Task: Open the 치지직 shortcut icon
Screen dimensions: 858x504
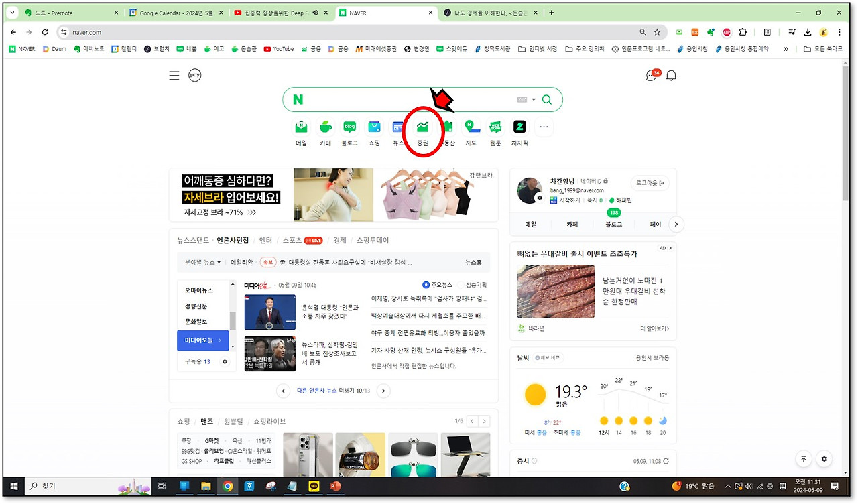Action: 519,126
